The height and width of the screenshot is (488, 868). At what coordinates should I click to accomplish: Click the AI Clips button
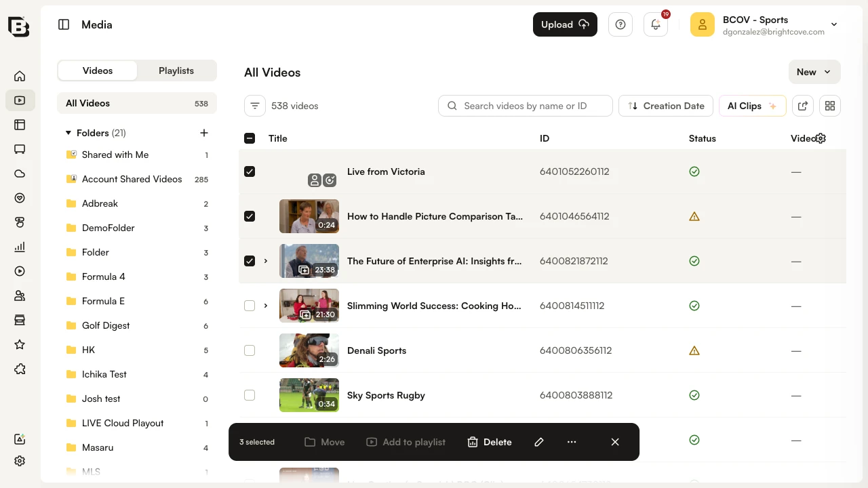click(x=752, y=106)
